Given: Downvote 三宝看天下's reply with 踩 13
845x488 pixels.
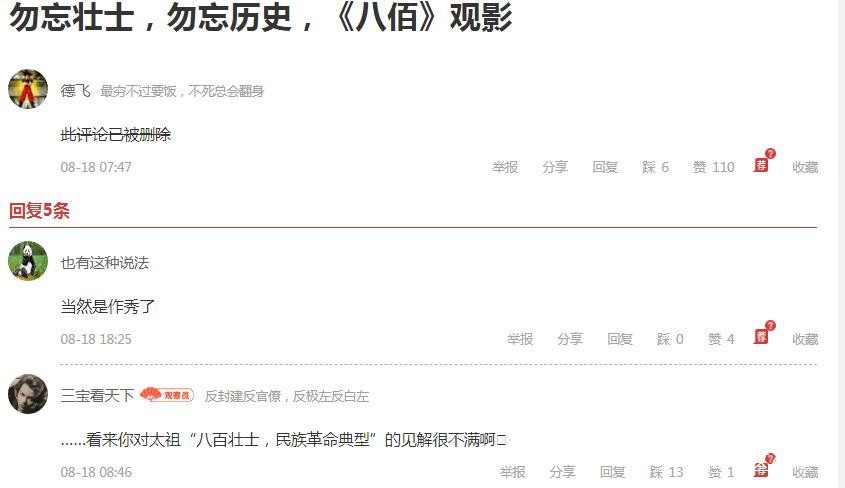Looking at the screenshot, I should tap(666, 472).
